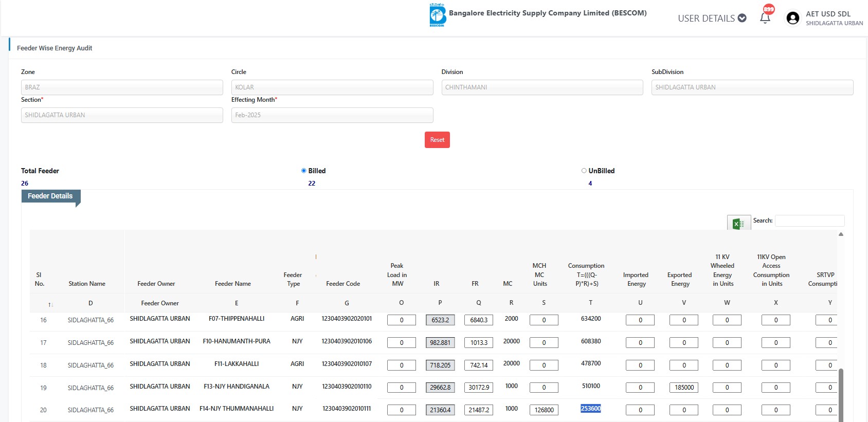
Task: Click the Circle field KOLAR
Action: pyautogui.click(x=332, y=87)
